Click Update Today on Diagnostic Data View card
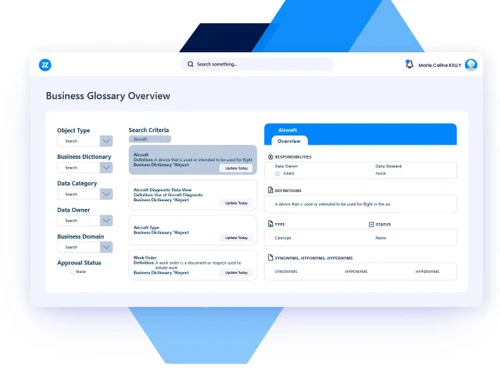This screenshot has height=375, width=500. click(x=236, y=203)
